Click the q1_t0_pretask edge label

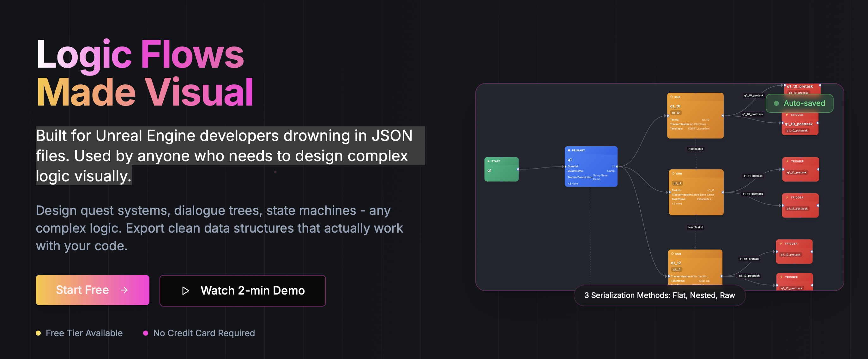[753, 95]
